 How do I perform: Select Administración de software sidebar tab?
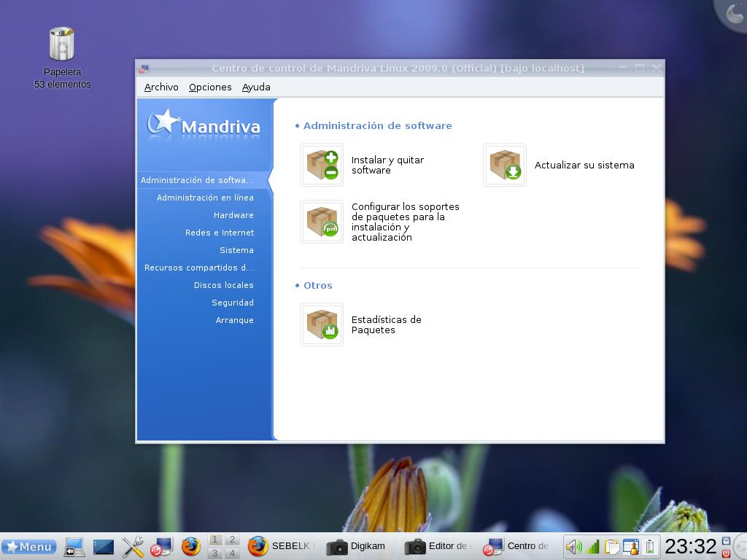pos(205,180)
